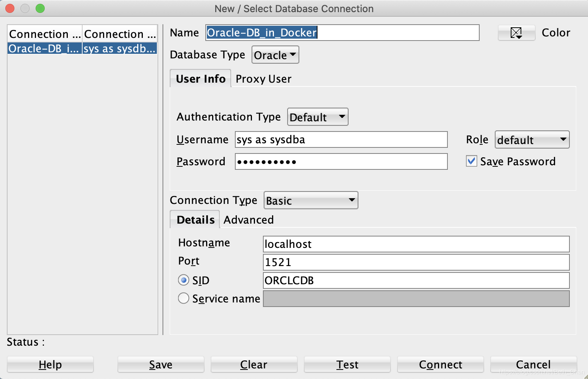The image size is (588, 379).
Task: Switch to the Advanced tab
Action: pos(249,220)
